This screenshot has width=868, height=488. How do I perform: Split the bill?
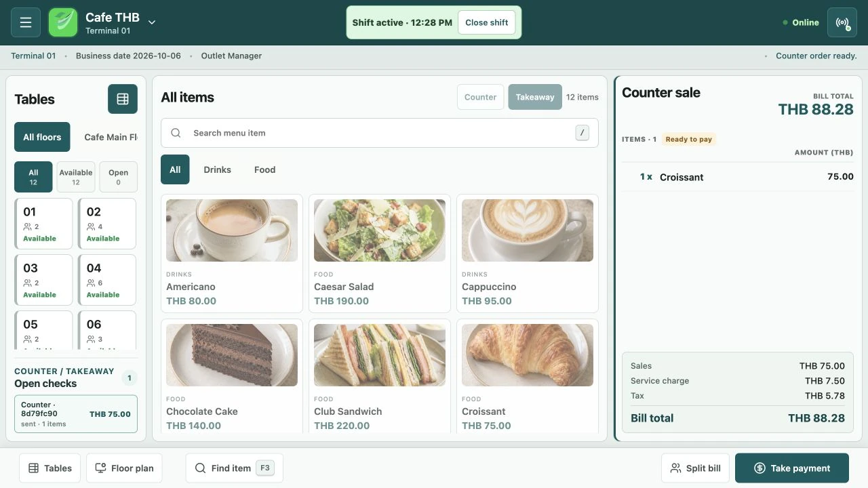coord(695,468)
